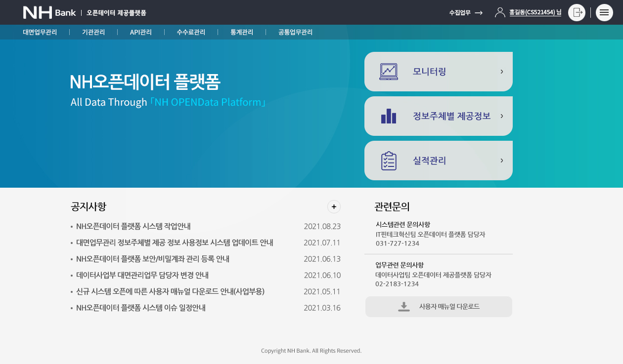Open 정보주체별 제공정보 shortcut

click(x=439, y=116)
